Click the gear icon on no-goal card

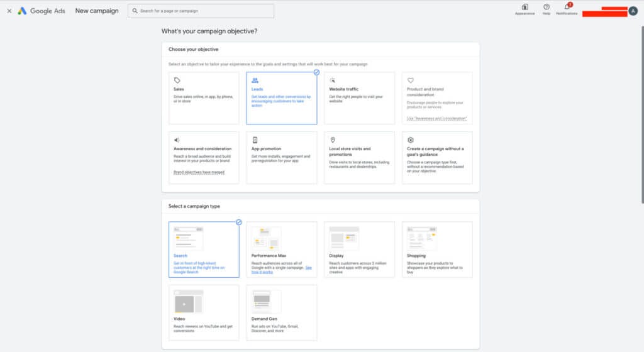point(410,140)
